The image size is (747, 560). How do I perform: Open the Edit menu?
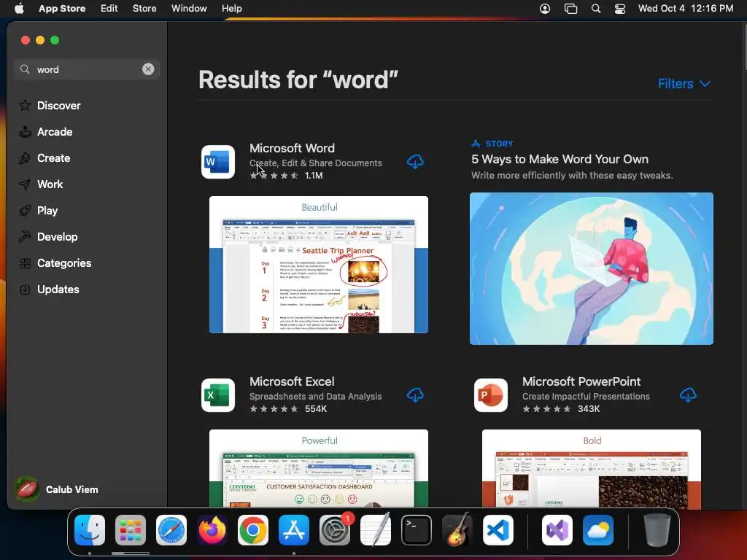(109, 8)
